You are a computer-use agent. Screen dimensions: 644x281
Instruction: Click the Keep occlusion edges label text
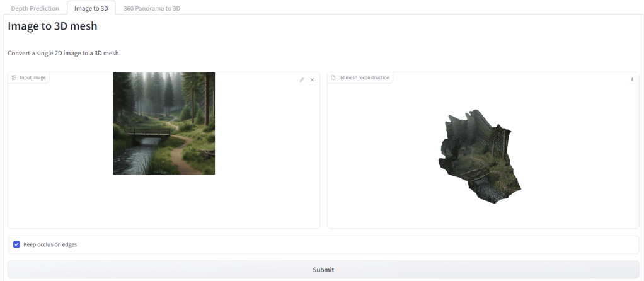pyautogui.click(x=50, y=244)
